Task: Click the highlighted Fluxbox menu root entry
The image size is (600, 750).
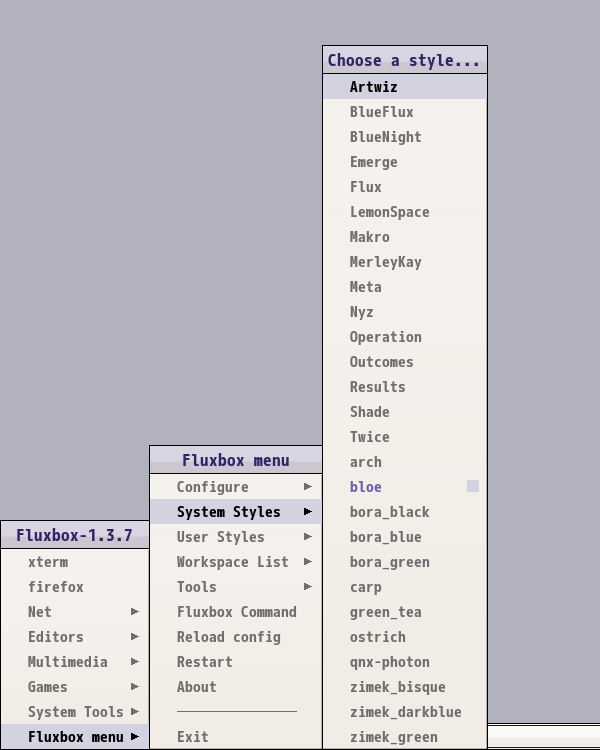Action: pyautogui.click(x=75, y=737)
